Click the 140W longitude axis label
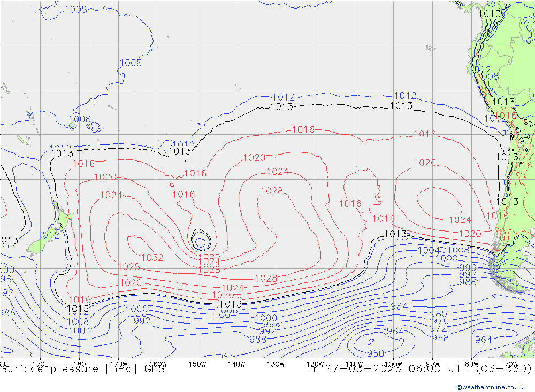 (x=236, y=364)
